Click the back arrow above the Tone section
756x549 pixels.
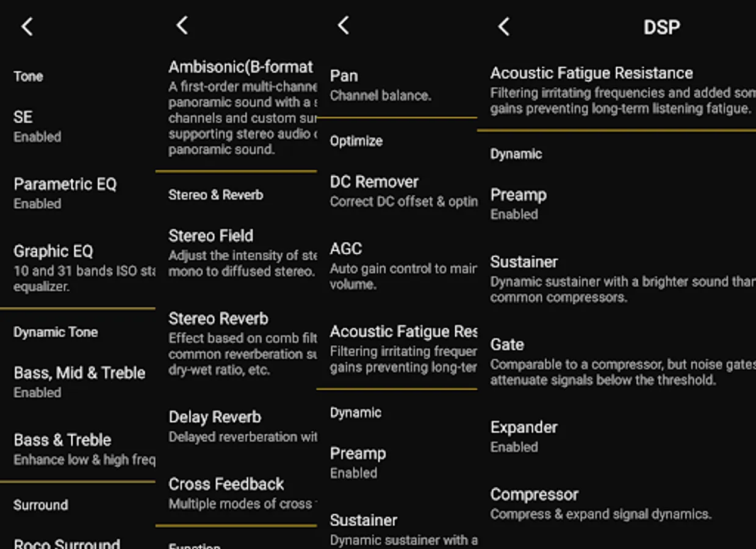pos(27,26)
